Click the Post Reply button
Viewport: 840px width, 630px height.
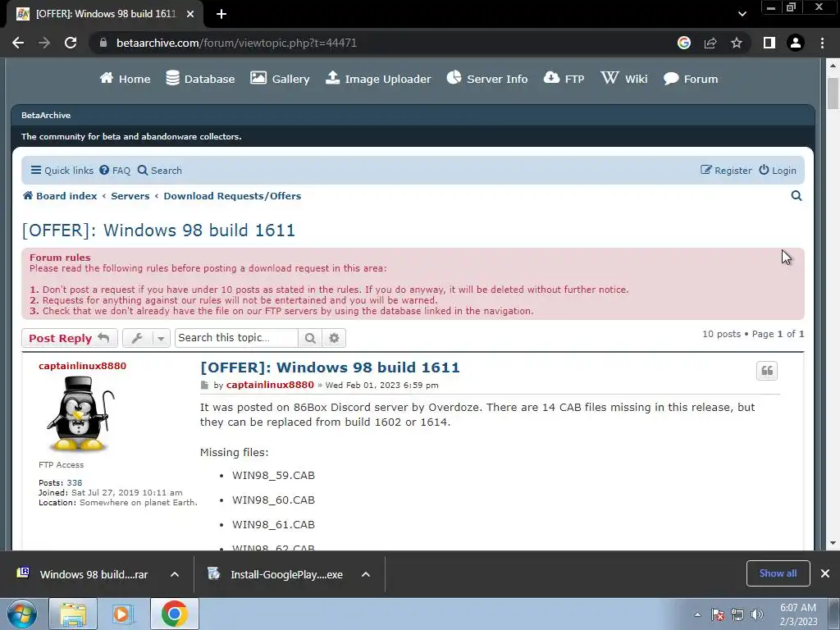click(69, 338)
